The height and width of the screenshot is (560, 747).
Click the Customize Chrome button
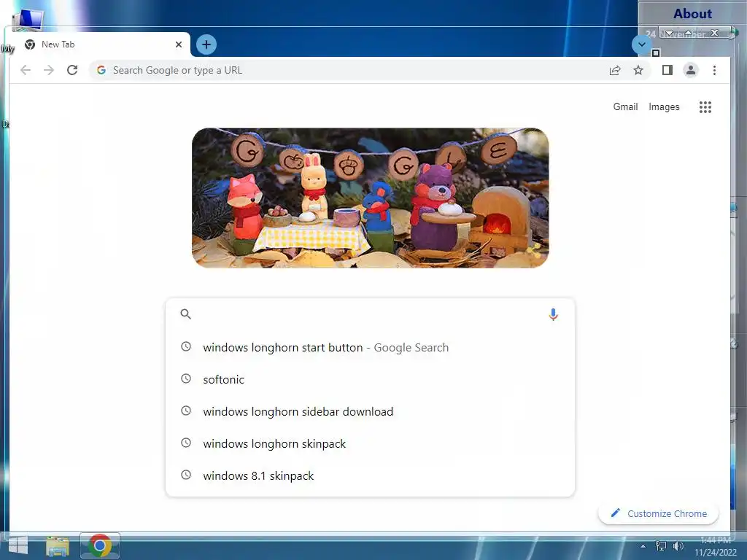659,513
